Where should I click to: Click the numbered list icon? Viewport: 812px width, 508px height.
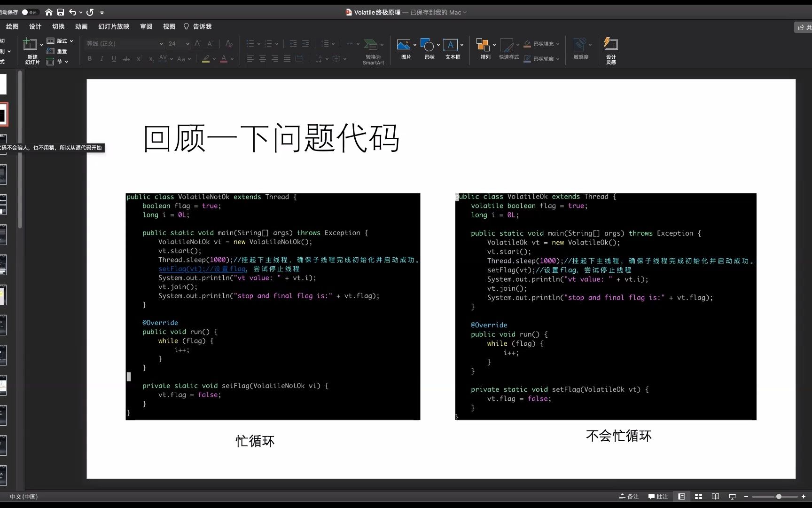[x=268, y=44]
